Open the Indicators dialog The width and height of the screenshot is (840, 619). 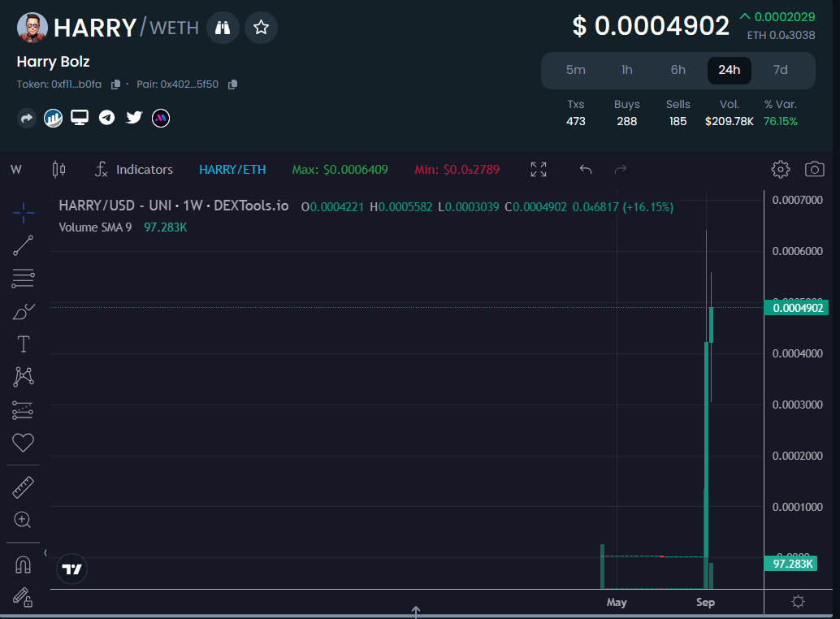click(x=134, y=169)
